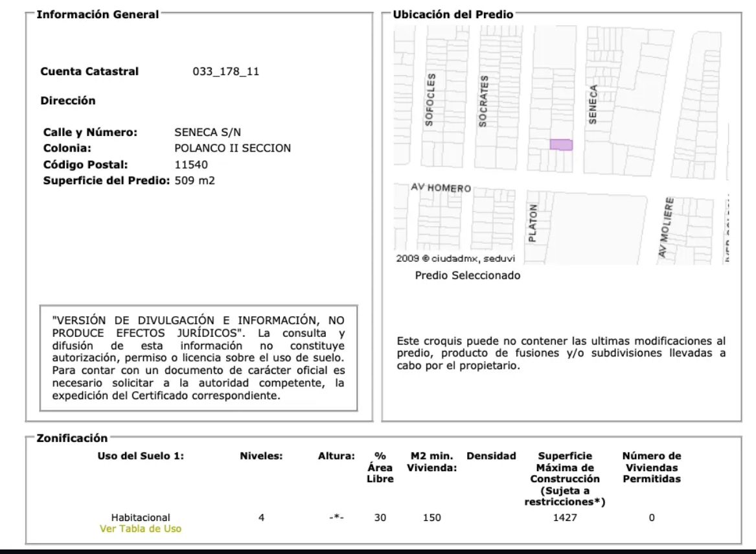The image size is (756, 554).
Task: Click the 509 m2 superficie value
Action: click(194, 180)
